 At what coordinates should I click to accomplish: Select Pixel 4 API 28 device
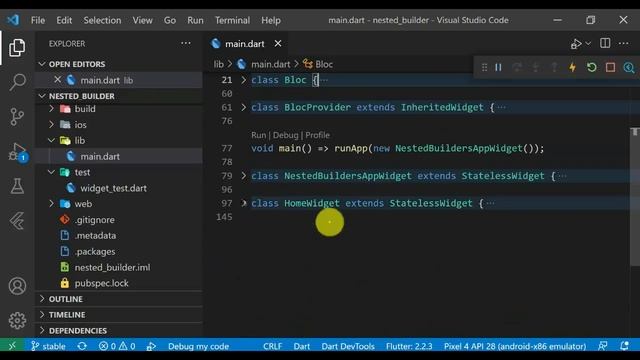point(515,346)
